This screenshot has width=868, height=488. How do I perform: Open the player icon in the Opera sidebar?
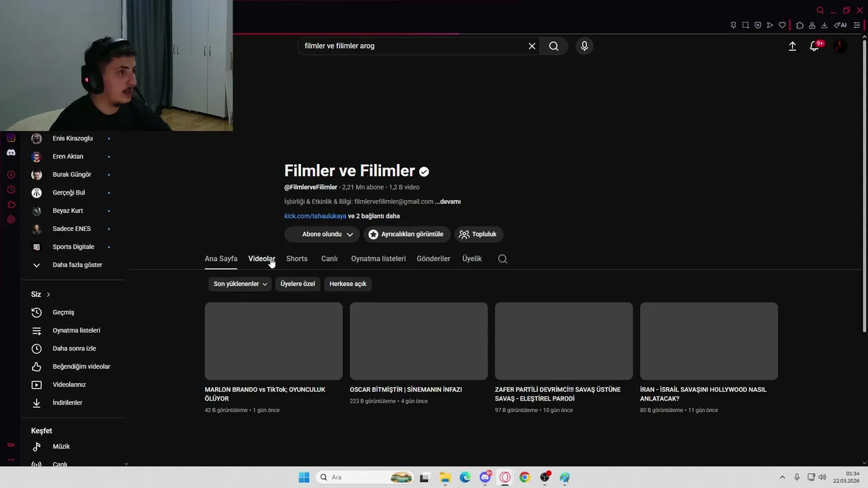click(11, 175)
